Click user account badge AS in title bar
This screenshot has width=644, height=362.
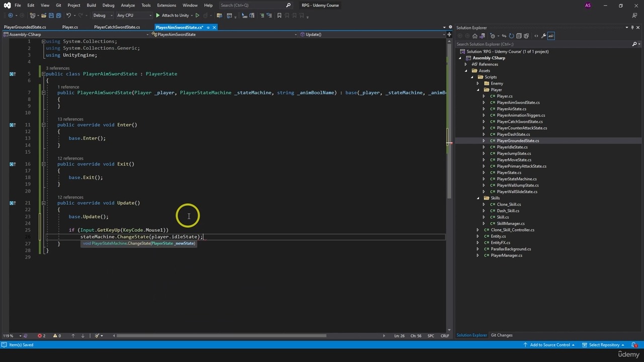588,6
